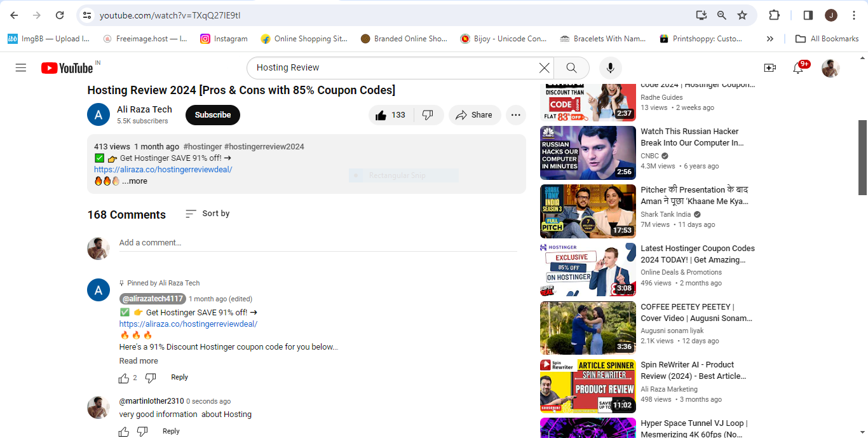
Task: Reload the page with the refresh icon
Action: point(60,15)
